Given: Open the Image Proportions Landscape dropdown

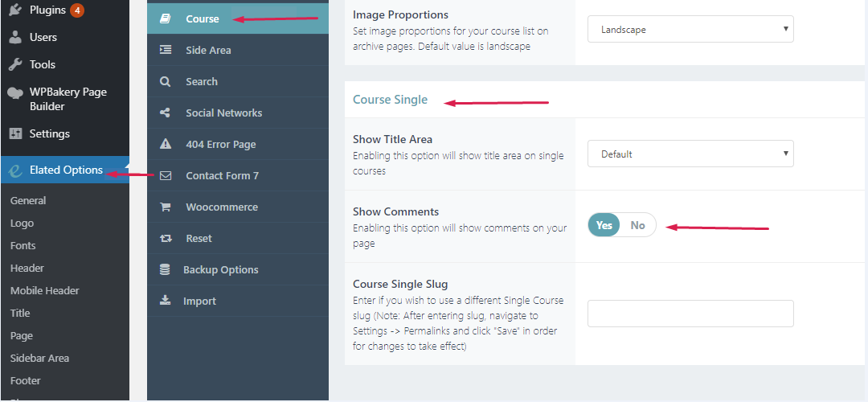Looking at the screenshot, I should click(x=690, y=30).
